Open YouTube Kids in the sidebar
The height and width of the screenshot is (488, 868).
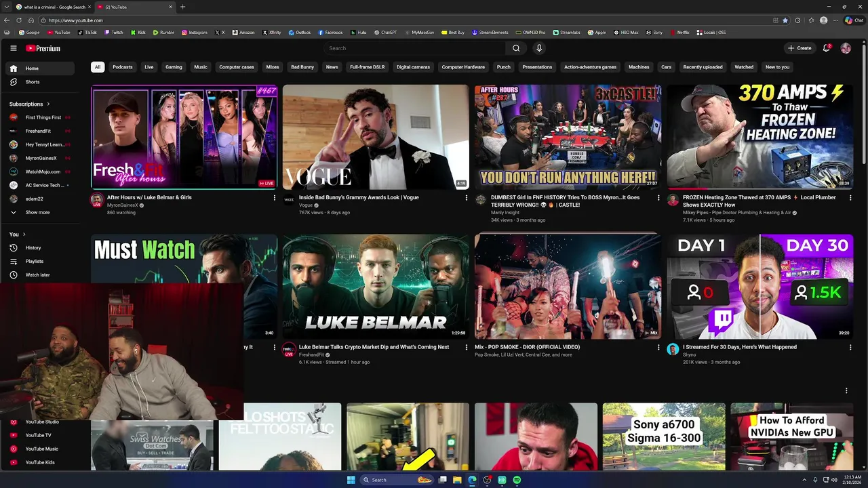pos(41,462)
